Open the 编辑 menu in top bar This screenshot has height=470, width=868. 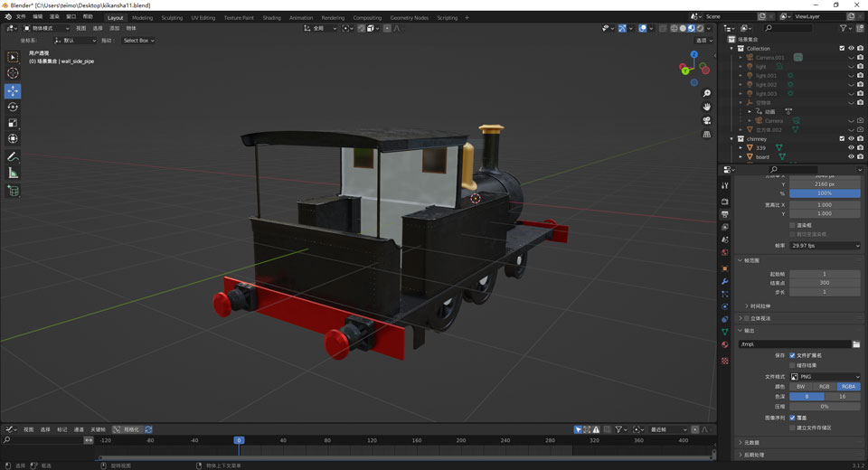(x=37, y=16)
